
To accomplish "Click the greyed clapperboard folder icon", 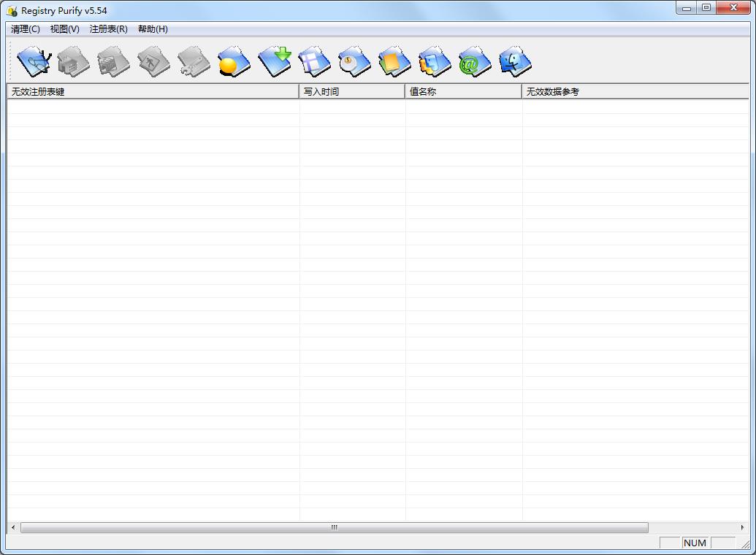I will click(x=114, y=62).
